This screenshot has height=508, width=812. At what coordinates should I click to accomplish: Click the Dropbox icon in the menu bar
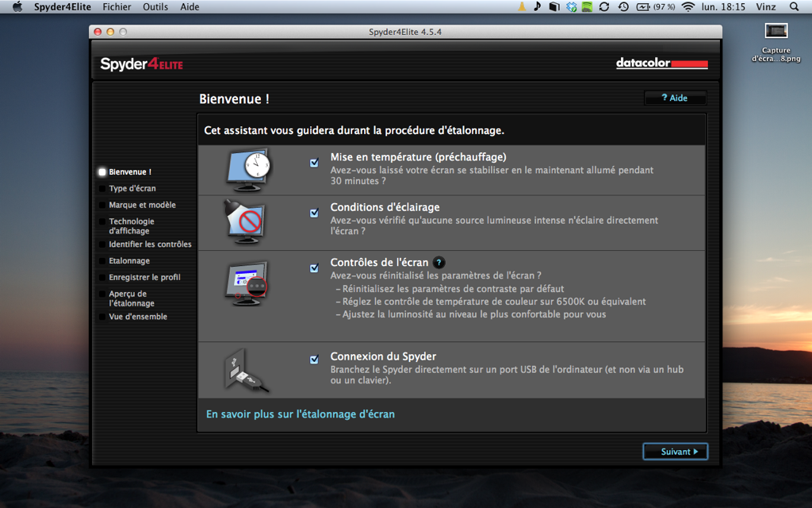coord(571,7)
